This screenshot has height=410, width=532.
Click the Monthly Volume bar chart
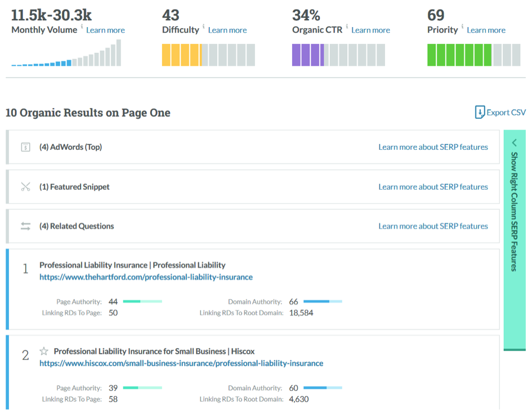(66, 54)
